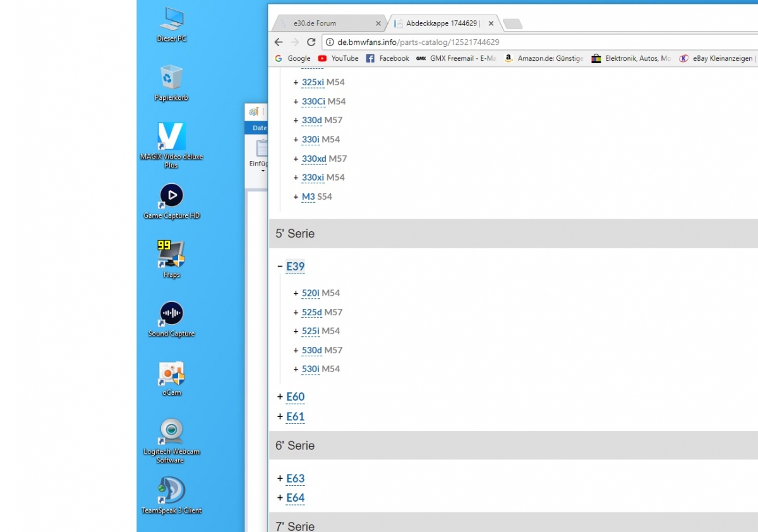
Task: Open the Game Capture HD shortcut
Action: [171, 196]
